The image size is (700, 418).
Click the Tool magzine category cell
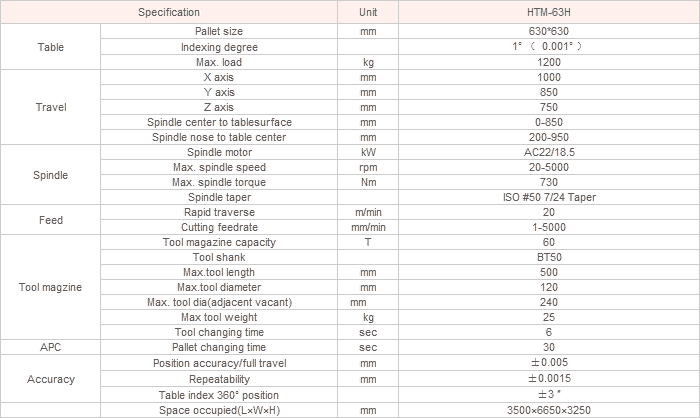click(50, 287)
